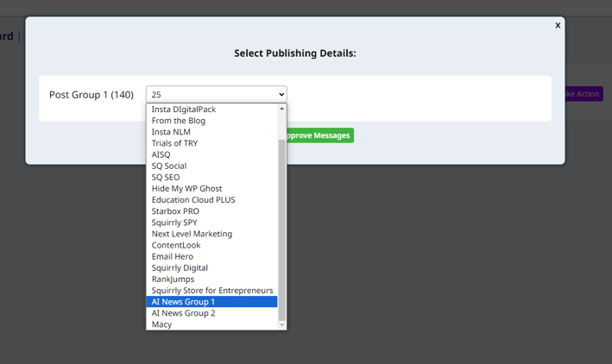The height and width of the screenshot is (364, 612).
Task: Choose Starbox PRO from list
Action: (x=175, y=211)
